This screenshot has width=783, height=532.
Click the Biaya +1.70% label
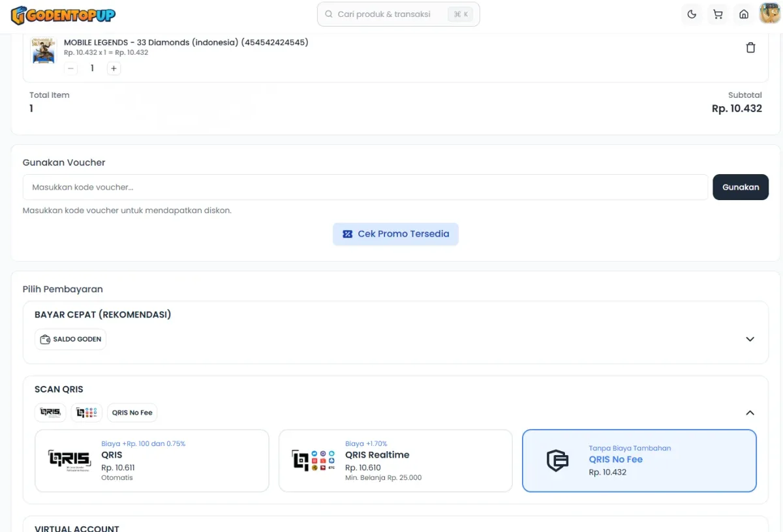366,444
